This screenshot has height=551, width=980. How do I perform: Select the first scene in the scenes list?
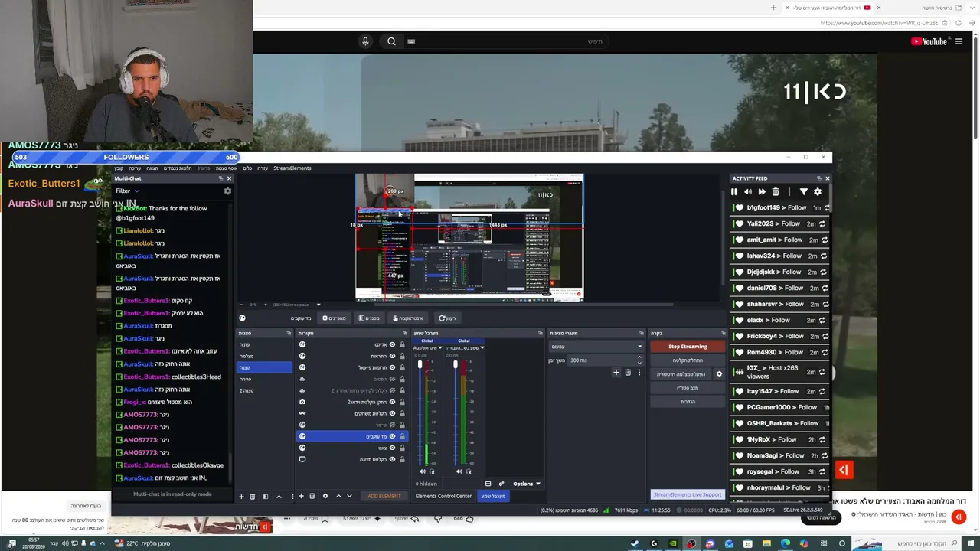point(265,344)
